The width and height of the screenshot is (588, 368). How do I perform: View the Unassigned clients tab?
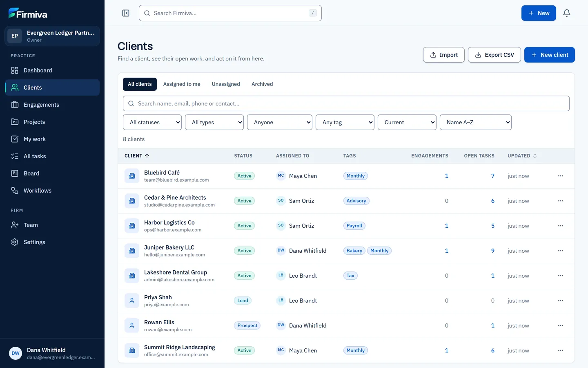pyautogui.click(x=226, y=84)
